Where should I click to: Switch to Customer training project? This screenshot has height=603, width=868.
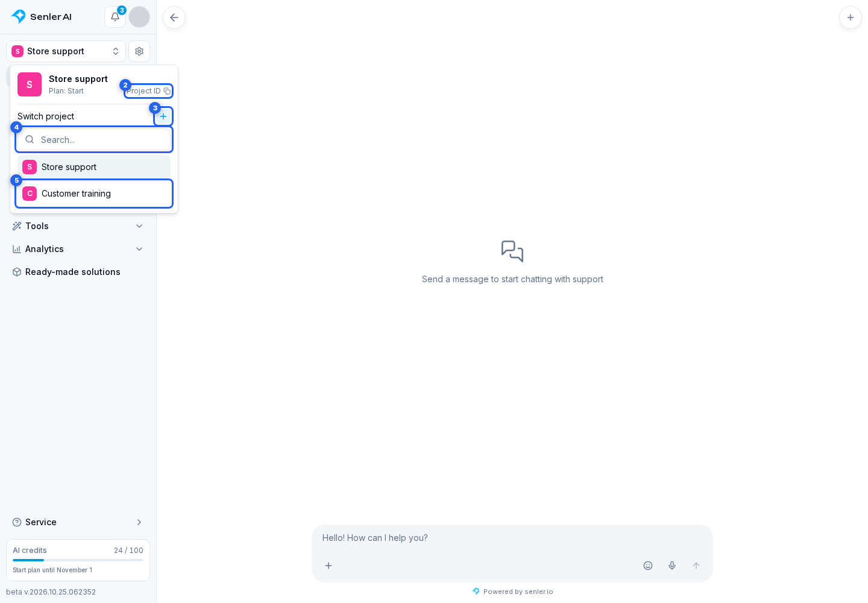pyautogui.click(x=94, y=194)
